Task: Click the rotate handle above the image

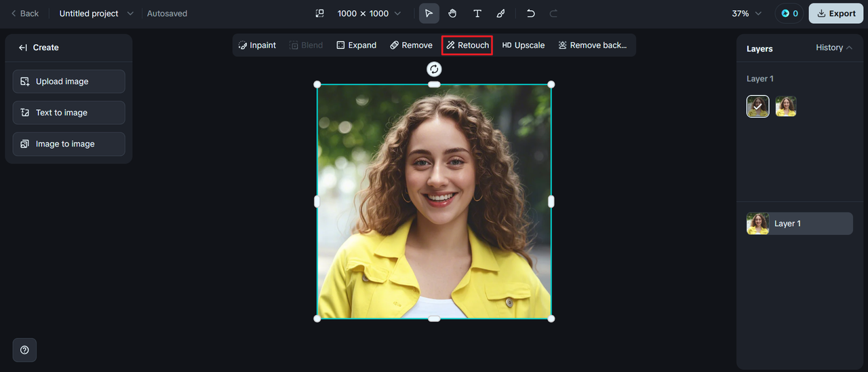Action: (x=434, y=69)
